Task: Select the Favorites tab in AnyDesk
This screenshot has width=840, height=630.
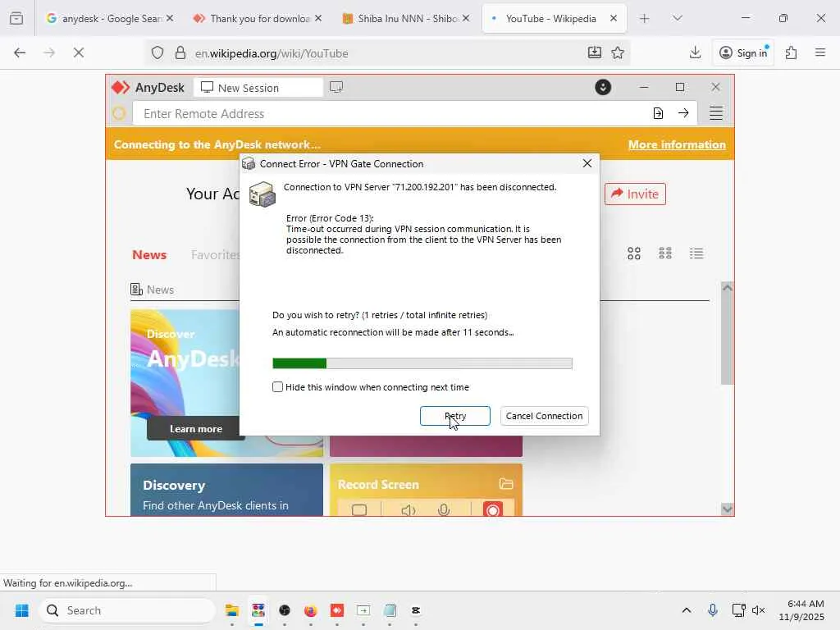Action: pyautogui.click(x=216, y=255)
